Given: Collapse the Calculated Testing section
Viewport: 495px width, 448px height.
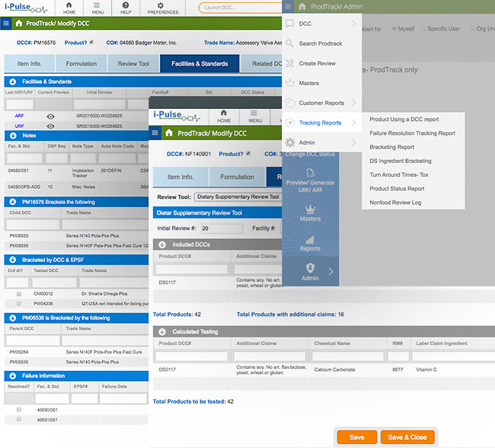Looking at the screenshot, I should [x=162, y=331].
